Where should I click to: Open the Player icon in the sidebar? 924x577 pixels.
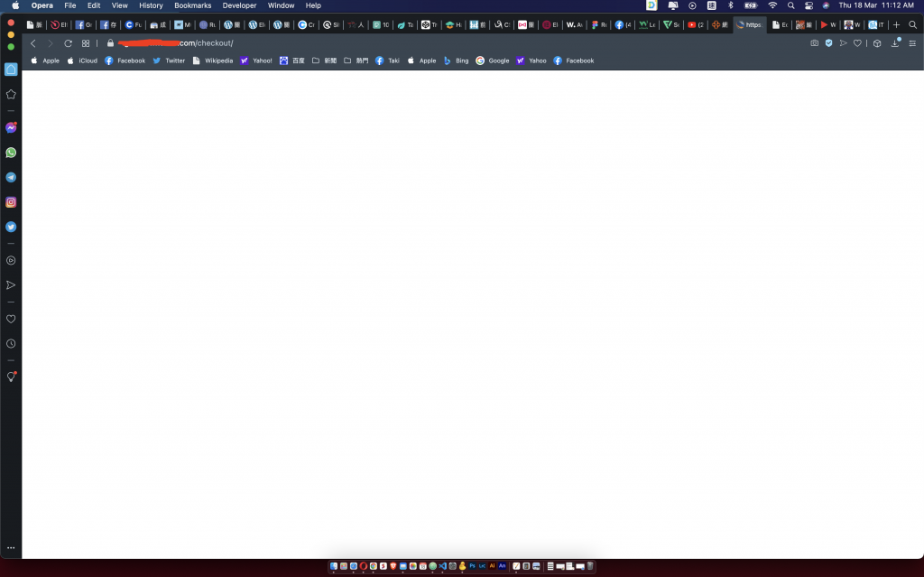coord(11,260)
